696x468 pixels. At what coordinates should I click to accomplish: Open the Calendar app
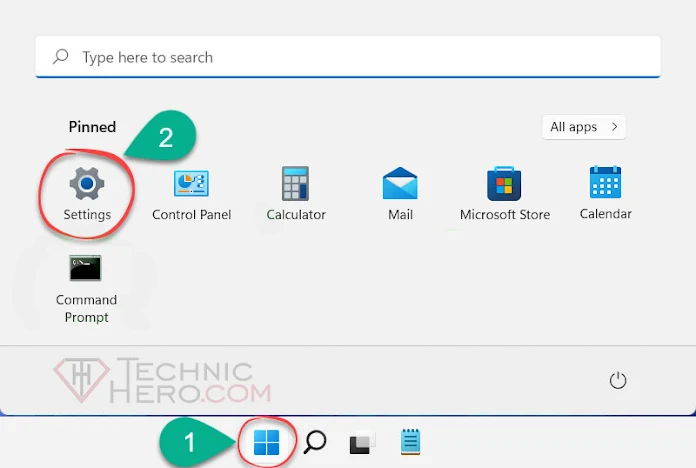(605, 193)
